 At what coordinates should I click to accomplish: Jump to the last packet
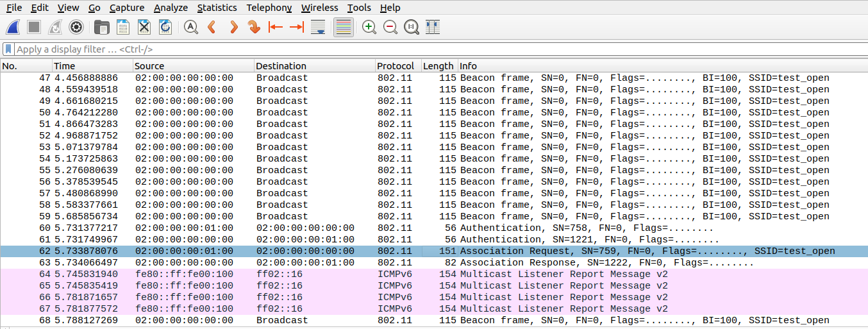point(296,27)
